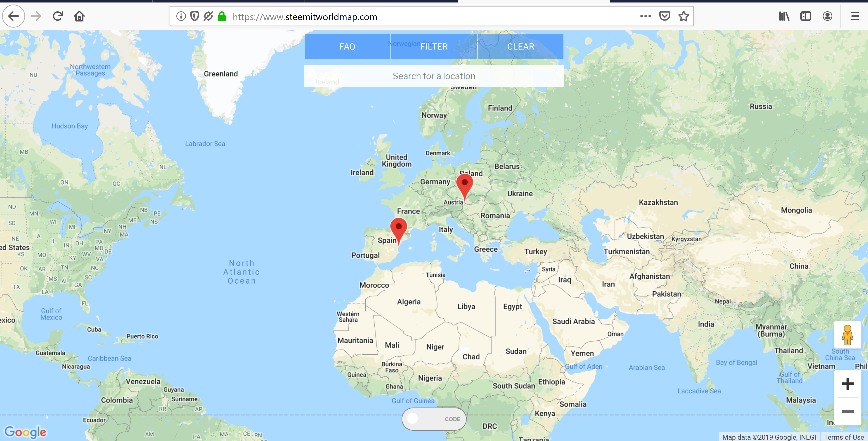Open the browser home page
Image resolution: width=868 pixels, height=441 pixels.
tap(80, 16)
